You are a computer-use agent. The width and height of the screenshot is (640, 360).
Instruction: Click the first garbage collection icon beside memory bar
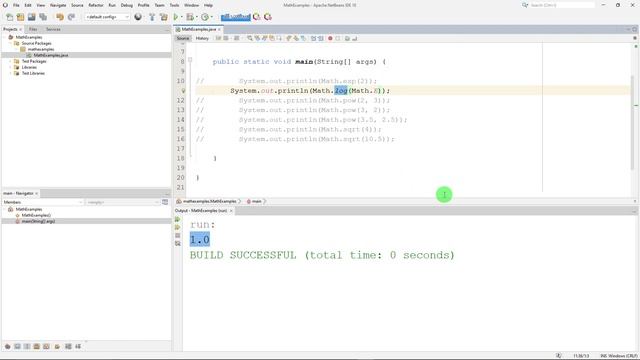click(257, 17)
